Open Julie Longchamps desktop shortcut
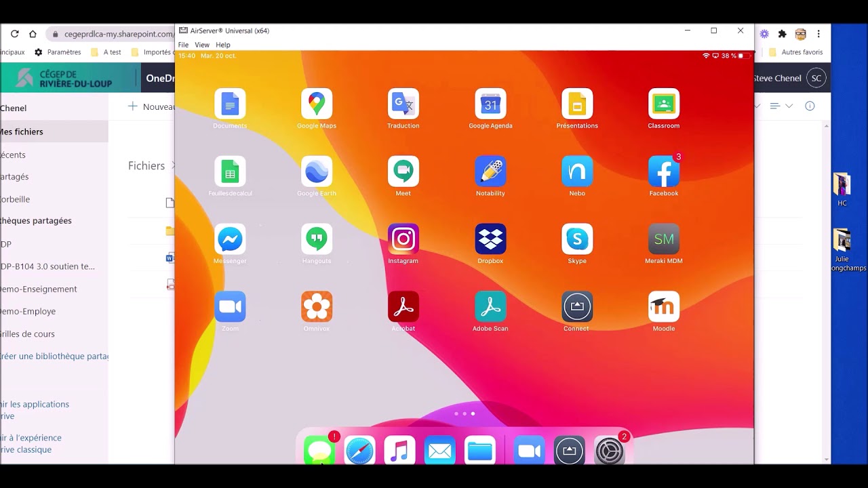The image size is (868, 488). [x=842, y=251]
